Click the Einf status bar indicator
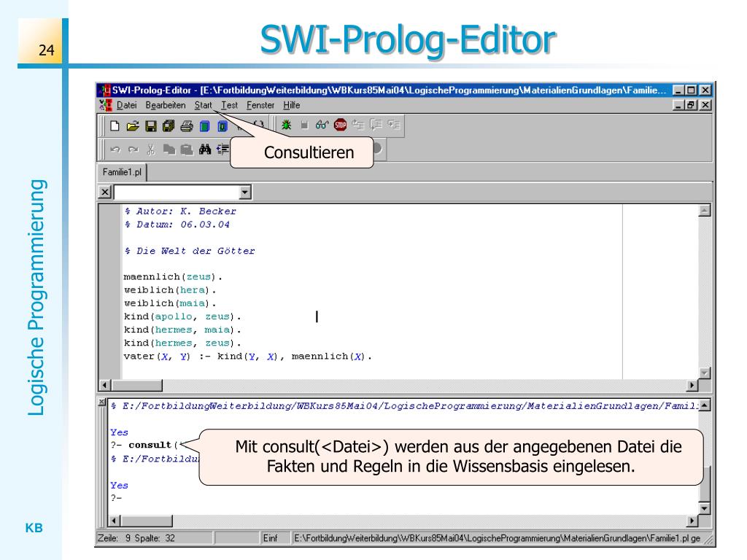Viewport: 747px width, 560px height. (270, 538)
